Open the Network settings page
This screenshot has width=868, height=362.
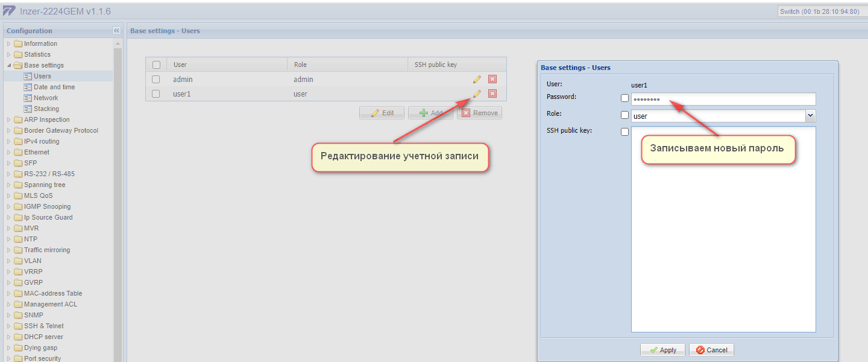[46, 98]
